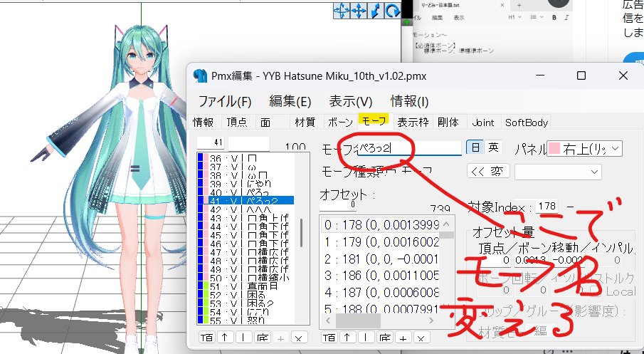The height and width of the screenshot is (354, 644).
Task: Click the Pmx編集 window app icon
Action: (200, 76)
